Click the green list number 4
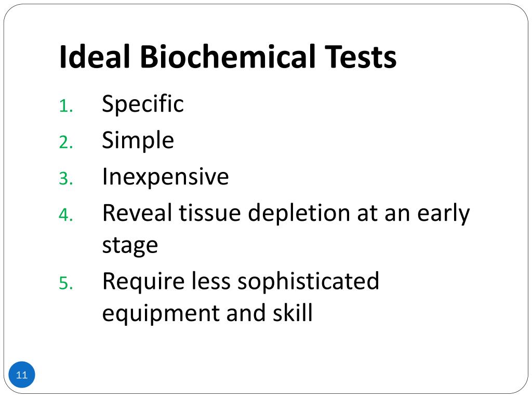This screenshot has width=532, height=399. pyautogui.click(x=66, y=215)
